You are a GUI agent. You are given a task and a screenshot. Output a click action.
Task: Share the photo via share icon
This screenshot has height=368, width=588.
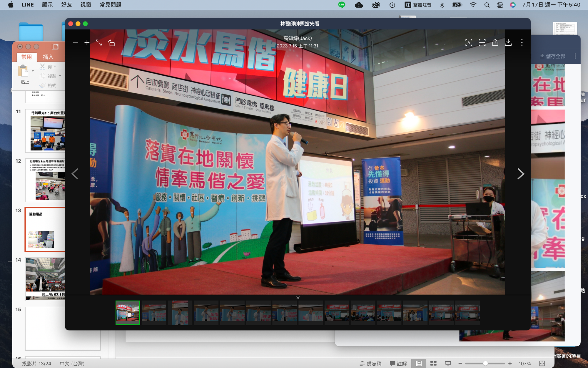point(495,43)
